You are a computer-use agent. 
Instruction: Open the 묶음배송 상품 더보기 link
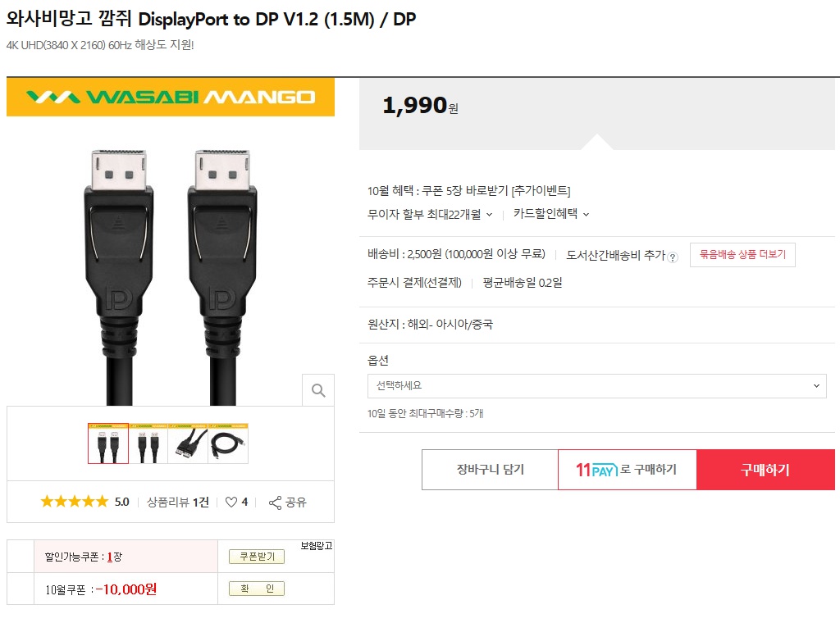click(x=742, y=255)
